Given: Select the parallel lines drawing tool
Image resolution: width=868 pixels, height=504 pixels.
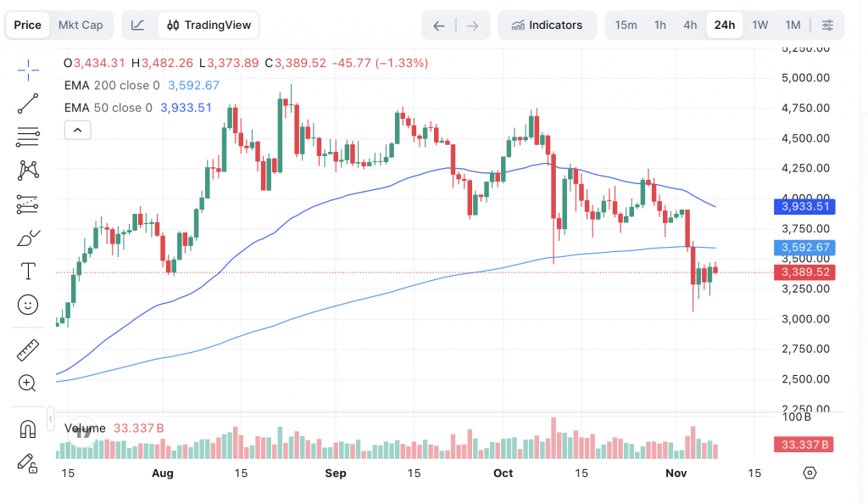Looking at the screenshot, I should [27, 136].
